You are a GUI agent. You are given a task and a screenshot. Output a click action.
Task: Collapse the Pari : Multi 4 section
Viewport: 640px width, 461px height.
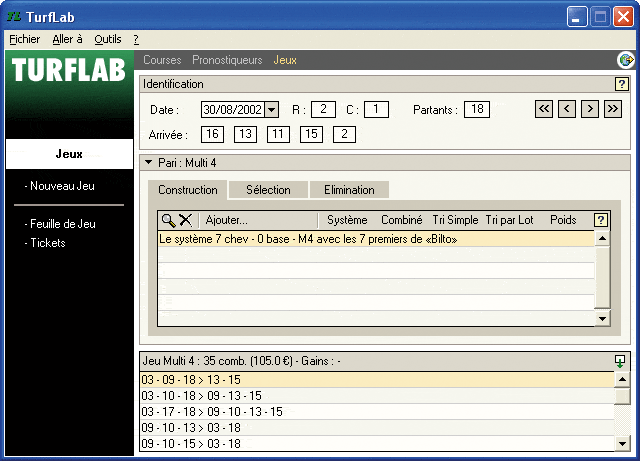pos(148,162)
